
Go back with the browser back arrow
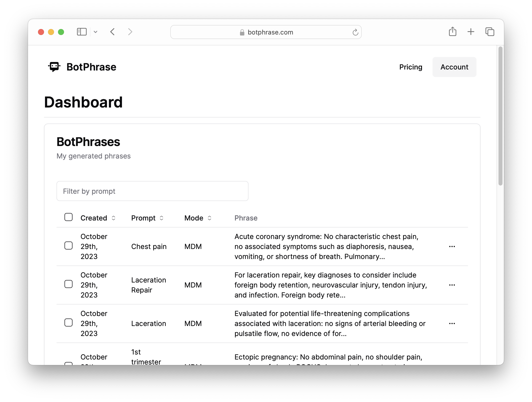112,32
